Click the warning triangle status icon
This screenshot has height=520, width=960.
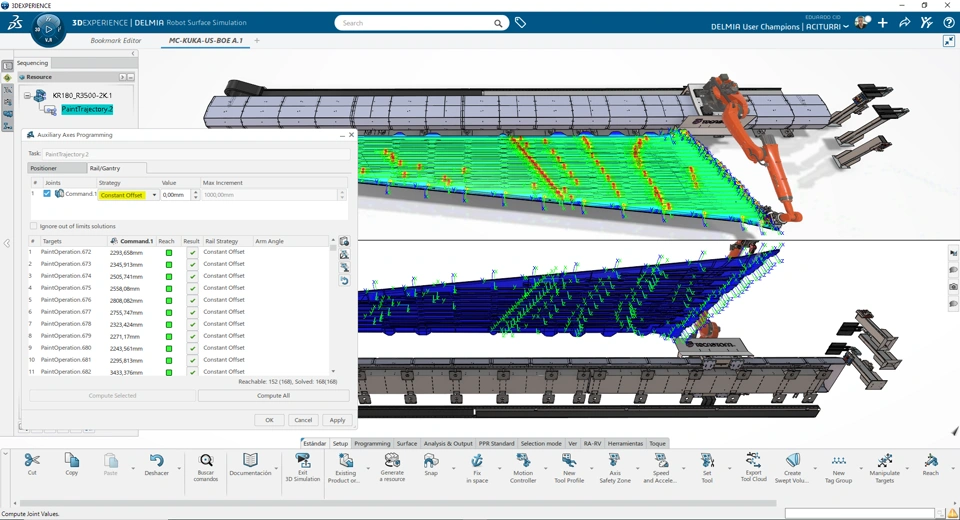pyautogui.click(x=953, y=514)
